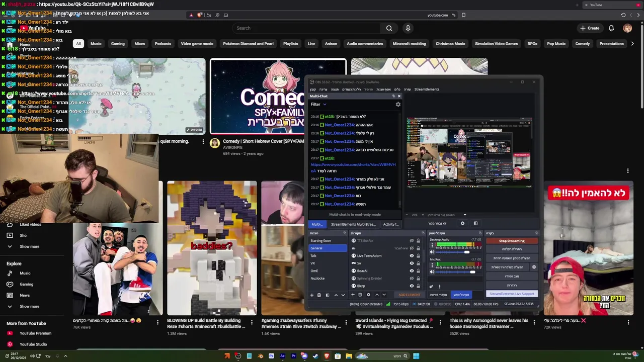
Task: Expand Show more under YouTube Explore
Action: pos(29,306)
